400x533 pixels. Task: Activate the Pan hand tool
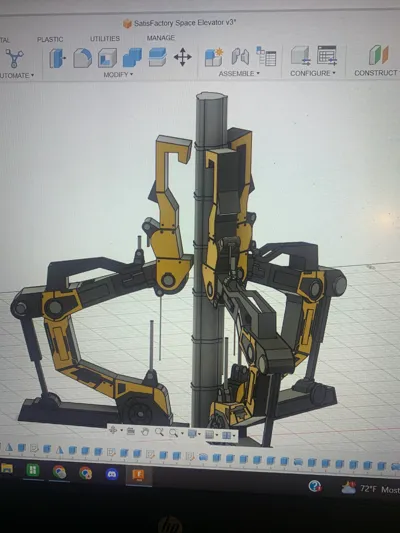(145, 432)
